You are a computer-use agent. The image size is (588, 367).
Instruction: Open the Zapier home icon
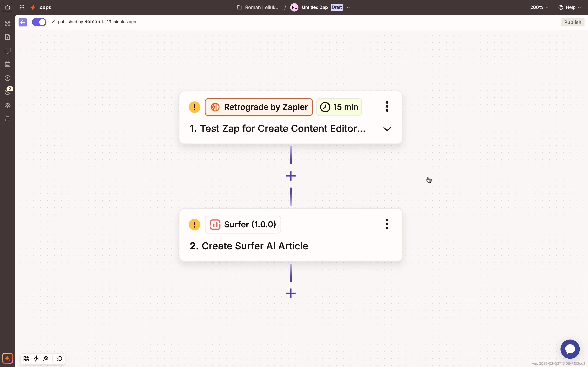pos(8,7)
